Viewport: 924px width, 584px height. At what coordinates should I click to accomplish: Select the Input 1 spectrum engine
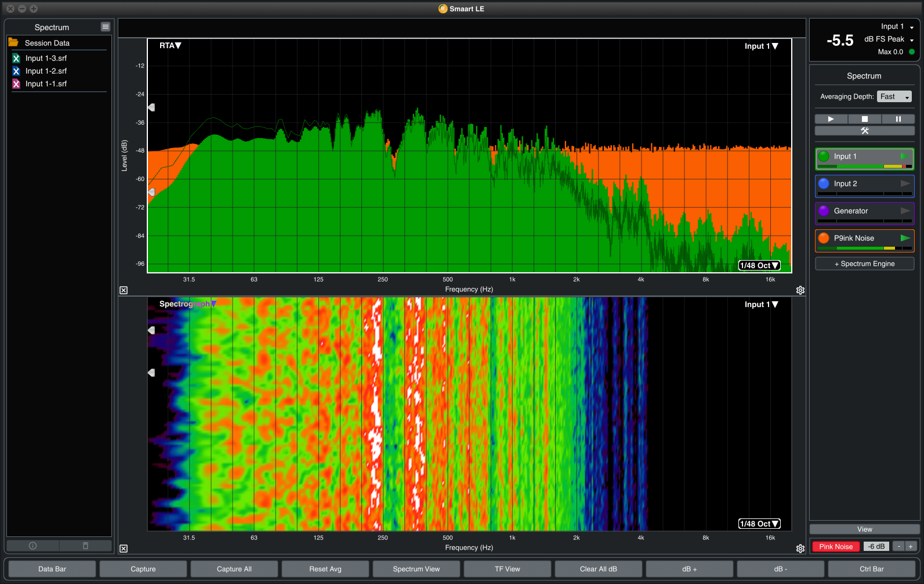(864, 159)
